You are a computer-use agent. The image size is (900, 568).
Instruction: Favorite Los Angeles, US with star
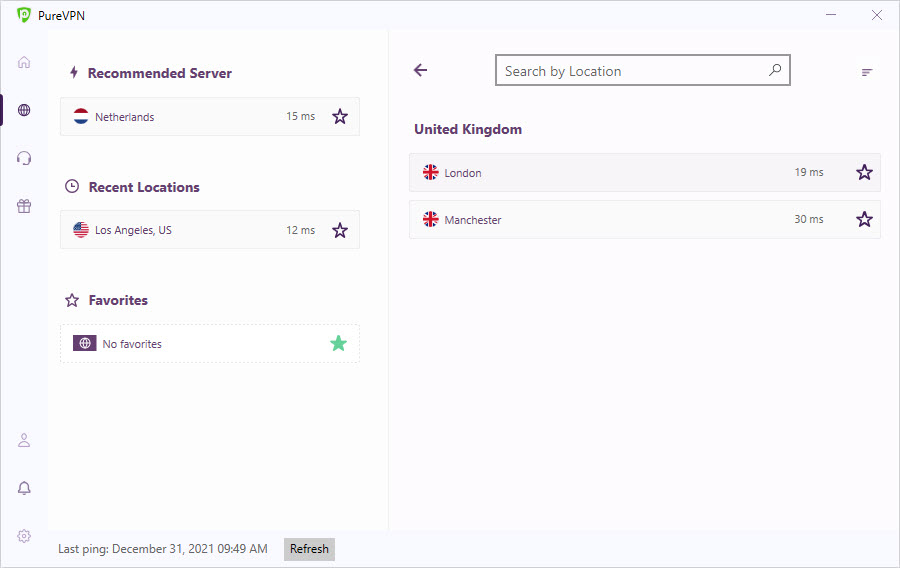[x=340, y=230]
